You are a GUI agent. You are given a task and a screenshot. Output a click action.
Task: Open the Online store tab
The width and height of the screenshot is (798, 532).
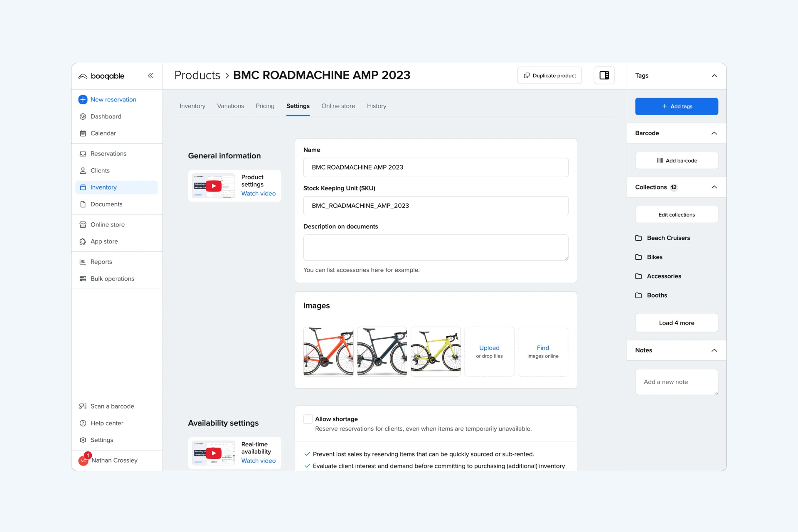(x=338, y=106)
